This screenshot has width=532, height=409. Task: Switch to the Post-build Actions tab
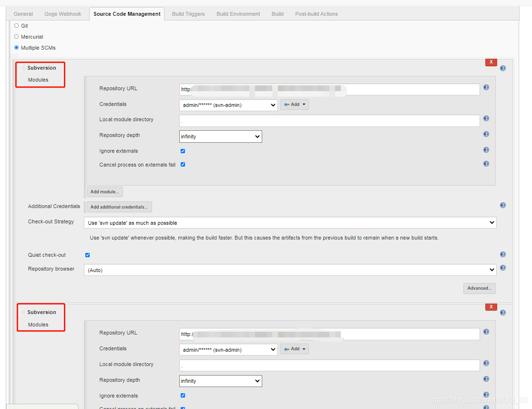tap(317, 14)
